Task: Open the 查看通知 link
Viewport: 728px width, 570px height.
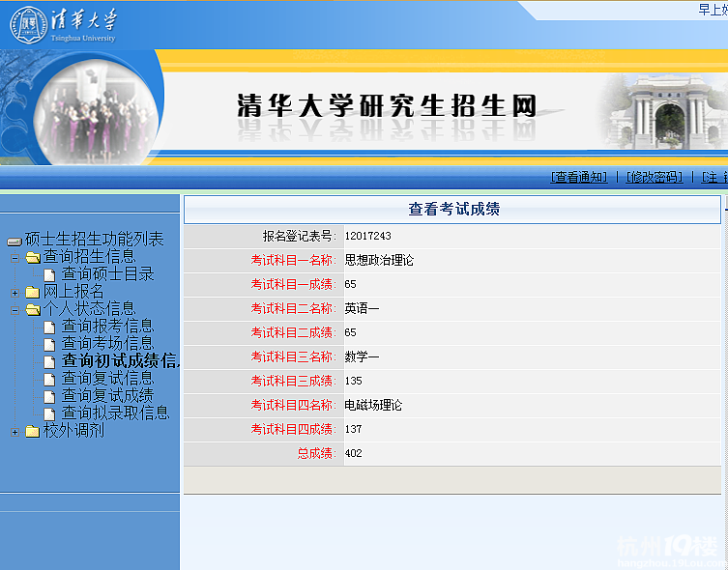Action: (x=579, y=177)
